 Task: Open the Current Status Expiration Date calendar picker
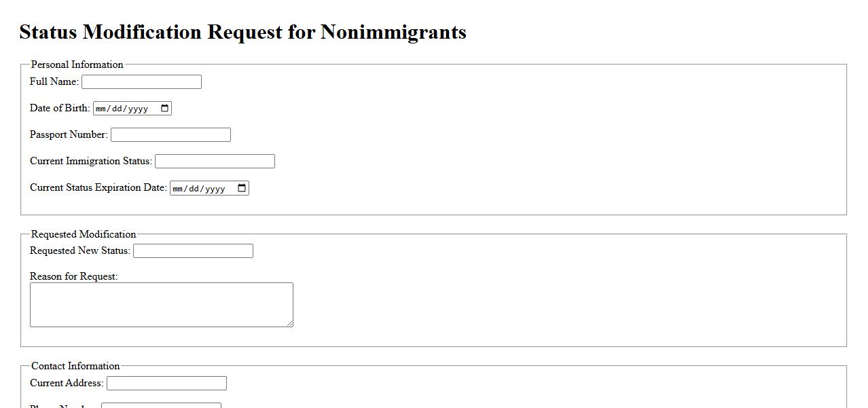[x=242, y=188]
